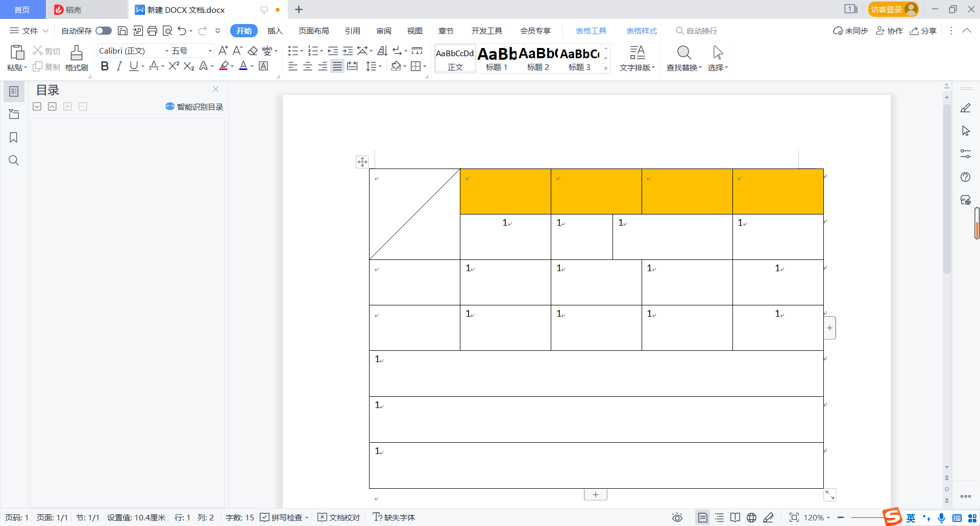
Task: Toggle spell check in status bar
Action: tap(284, 517)
